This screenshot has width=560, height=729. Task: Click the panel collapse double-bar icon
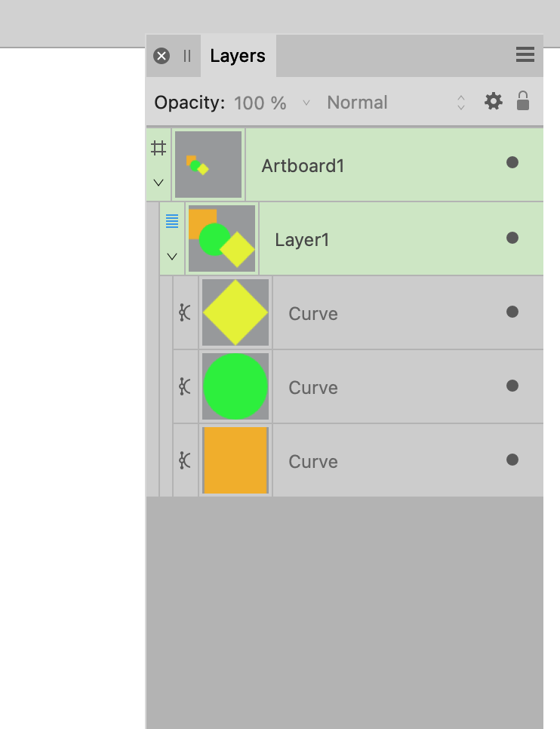click(187, 56)
